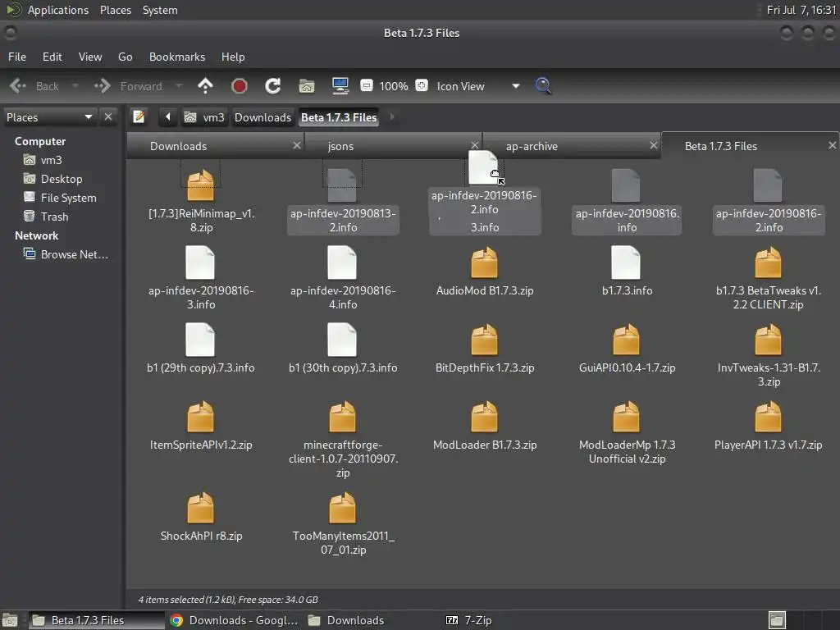
Task: Go to vm3 in the path bar
Action: 204,117
